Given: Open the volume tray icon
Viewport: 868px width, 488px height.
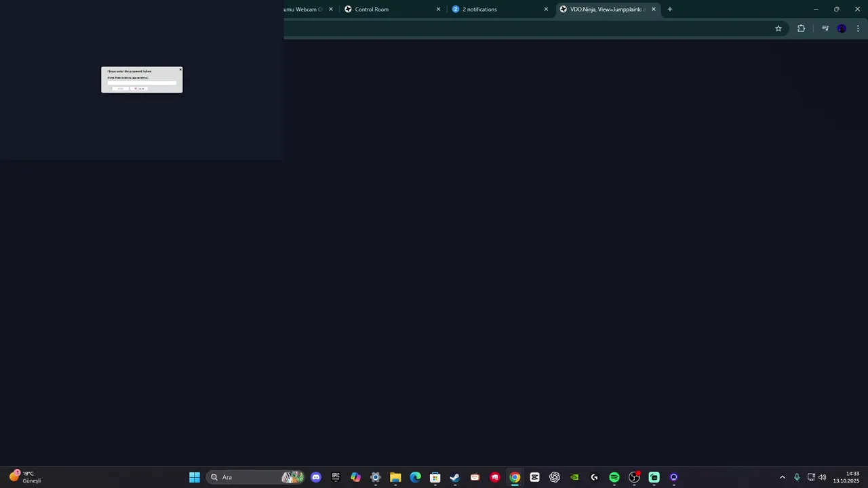Looking at the screenshot, I should point(823,477).
